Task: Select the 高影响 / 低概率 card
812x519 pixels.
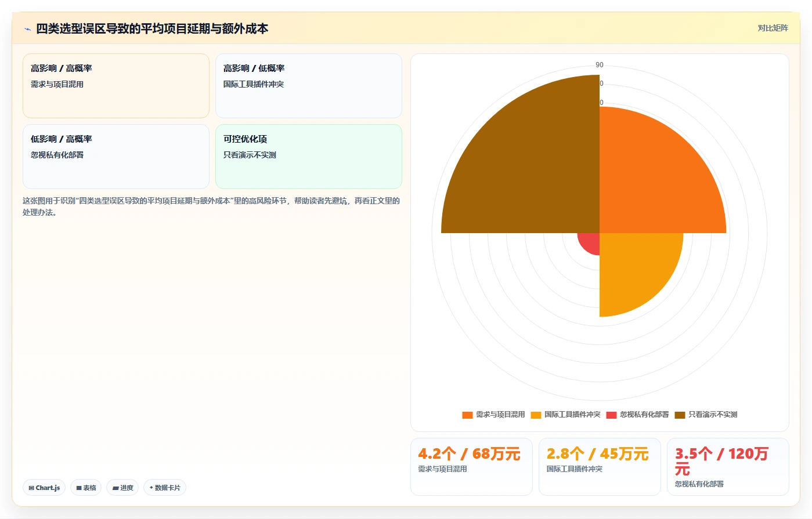Action: pyautogui.click(x=309, y=86)
